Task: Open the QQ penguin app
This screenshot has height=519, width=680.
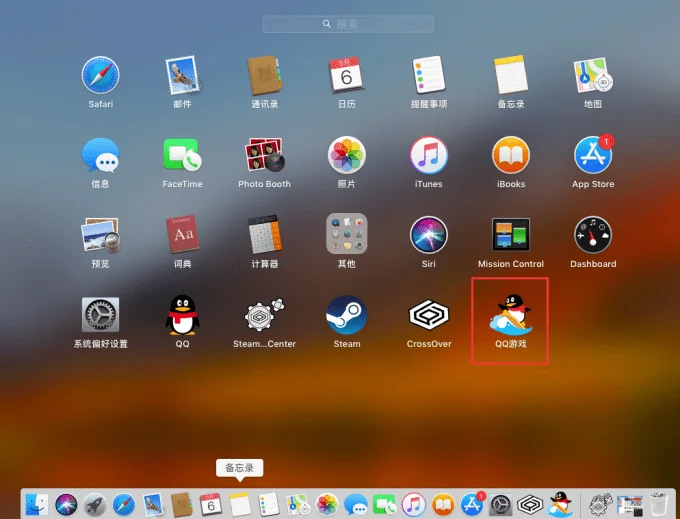Action: coord(182,314)
